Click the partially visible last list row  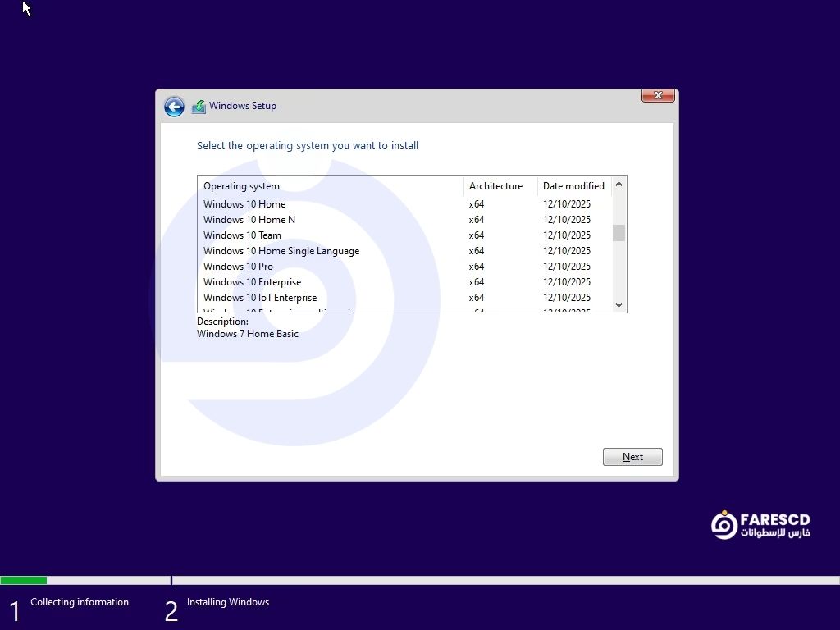tap(279, 310)
